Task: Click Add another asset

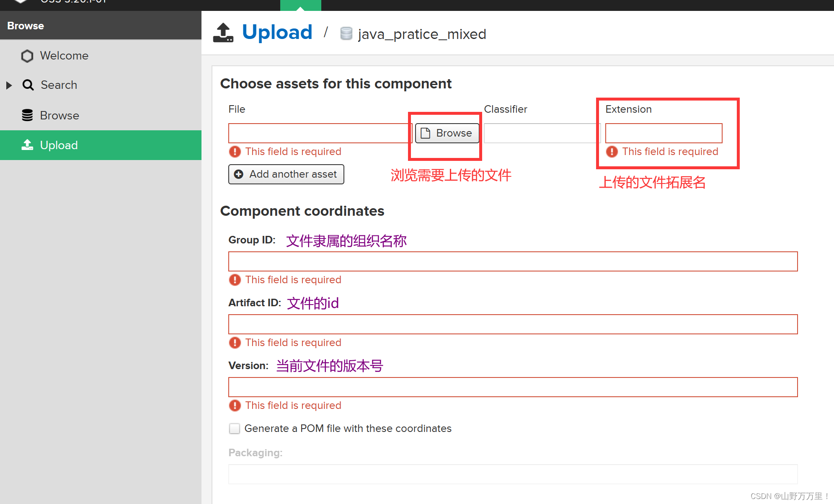Action: point(286,174)
